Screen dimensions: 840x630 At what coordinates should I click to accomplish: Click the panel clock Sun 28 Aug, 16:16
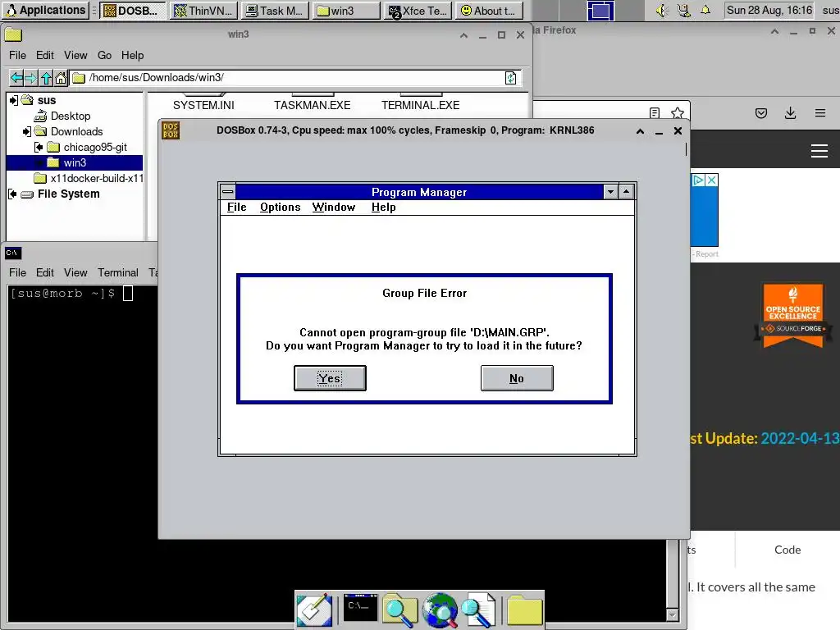(x=769, y=10)
